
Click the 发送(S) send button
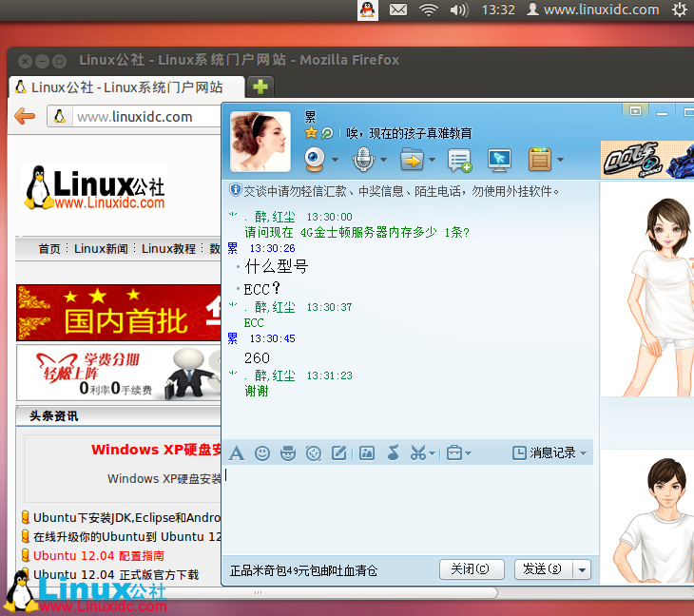[x=543, y=569]
